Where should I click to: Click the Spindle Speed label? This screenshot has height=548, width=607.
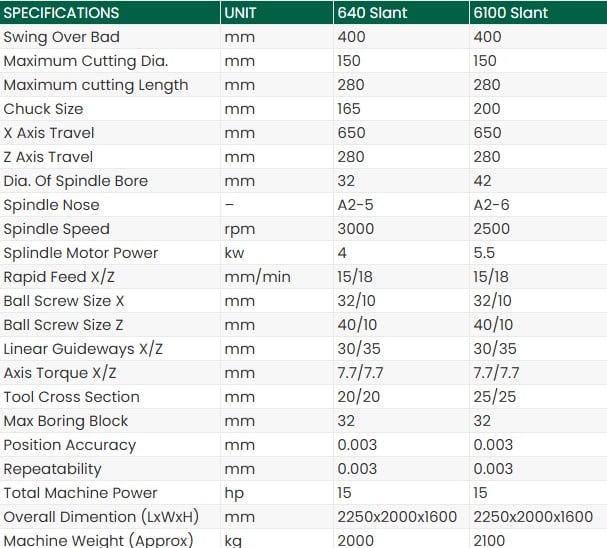(x=57, y=229)
